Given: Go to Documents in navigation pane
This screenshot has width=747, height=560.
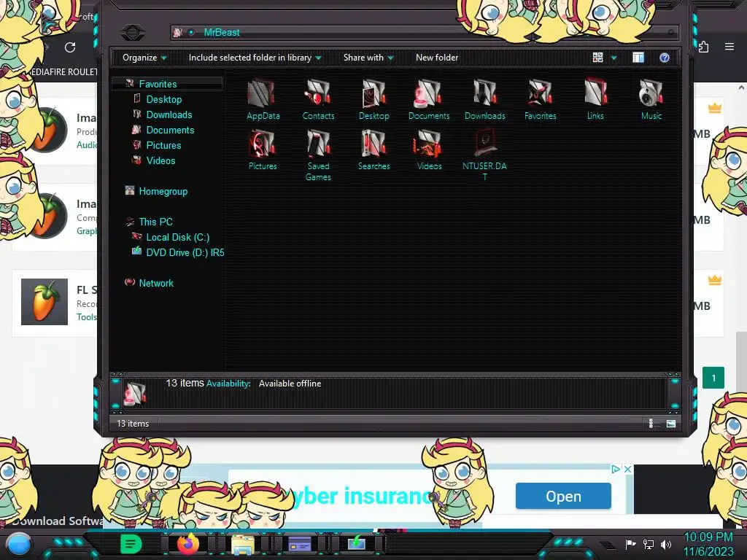Looking at the screenshot, I should pos(170,130).
